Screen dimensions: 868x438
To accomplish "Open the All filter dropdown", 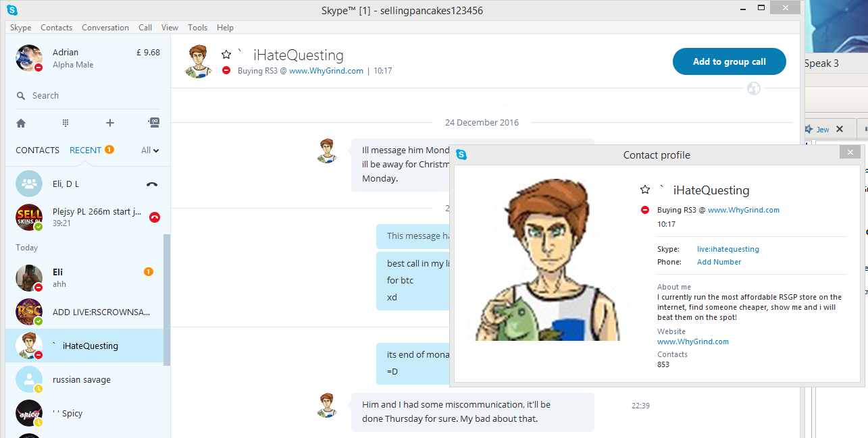I will (150, 150).
